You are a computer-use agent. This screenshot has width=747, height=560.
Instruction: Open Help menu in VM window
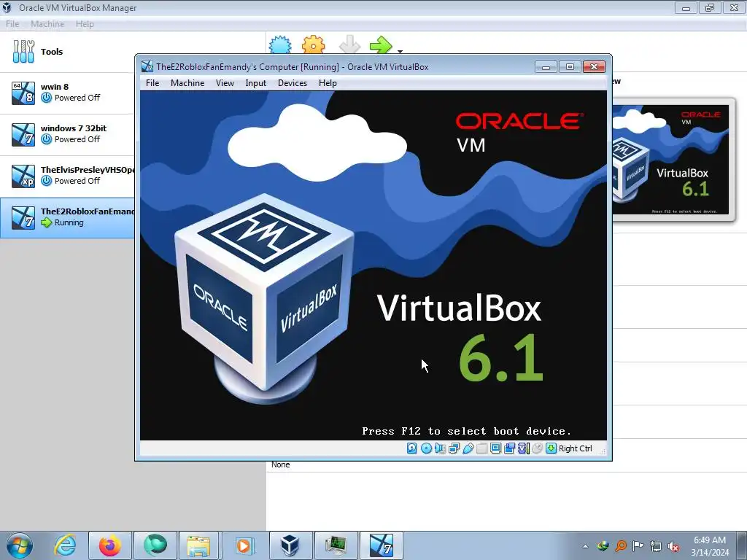tap(328, 83)
